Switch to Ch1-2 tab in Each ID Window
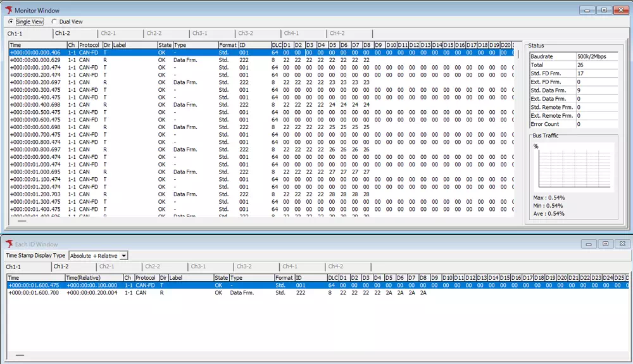633x364 pixels. coord(61,267)
